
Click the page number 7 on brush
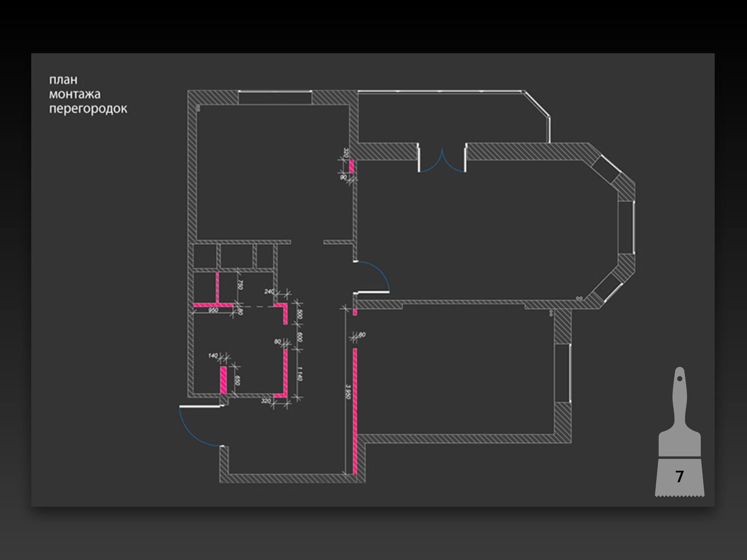(x=680, y=476)
